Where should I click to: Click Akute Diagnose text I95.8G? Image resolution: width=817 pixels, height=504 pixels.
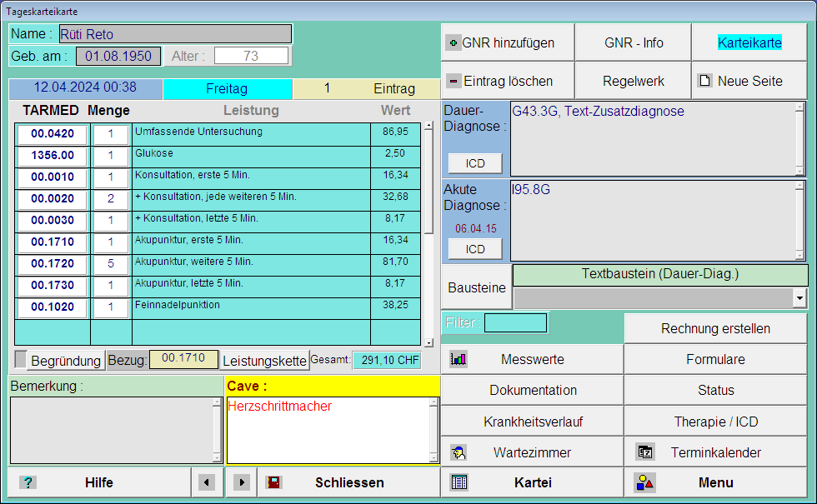(x=531, y=190)
